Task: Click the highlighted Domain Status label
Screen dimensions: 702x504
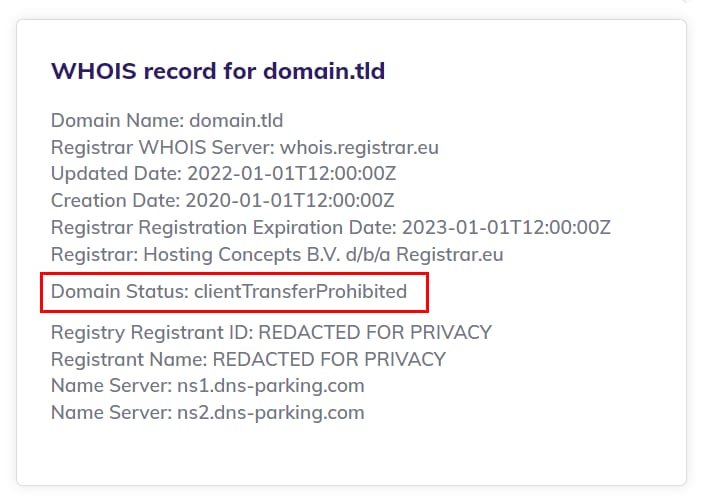Action: pos(118,292)
